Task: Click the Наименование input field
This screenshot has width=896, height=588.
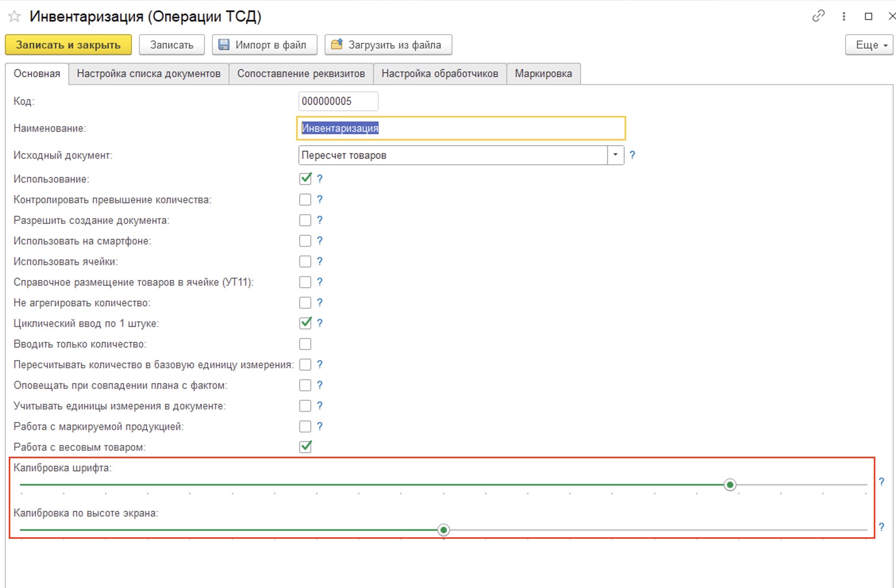Action: point(461,128)
